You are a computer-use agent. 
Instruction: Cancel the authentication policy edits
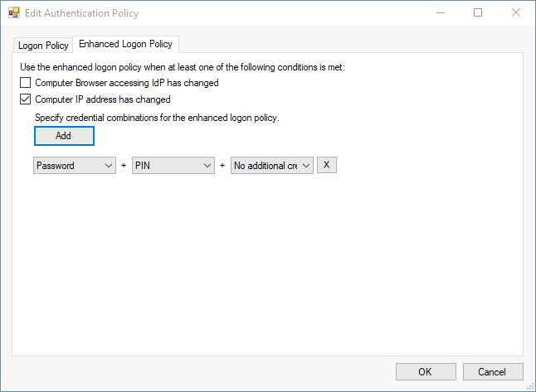click(x=493, y=371)
